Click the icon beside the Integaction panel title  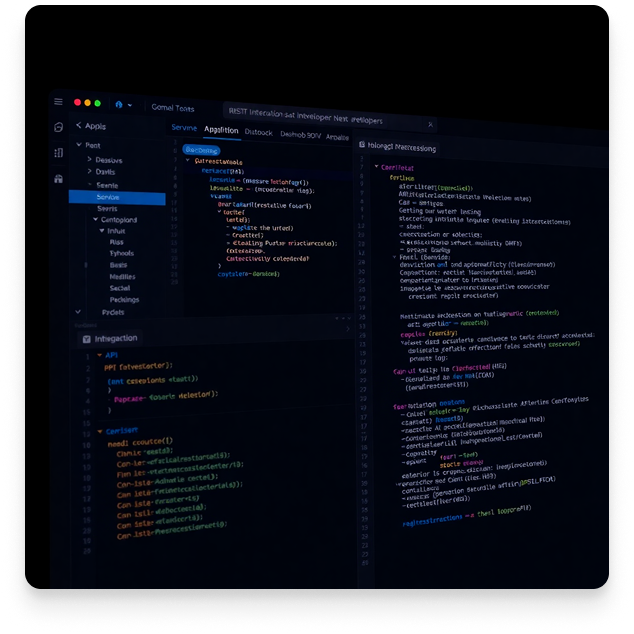(x=86, y=338)
